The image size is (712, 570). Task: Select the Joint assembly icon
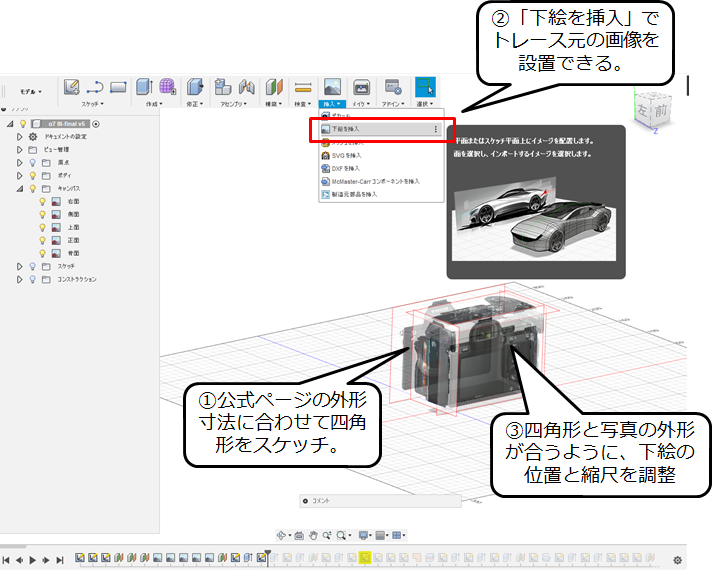coord(247,86)
